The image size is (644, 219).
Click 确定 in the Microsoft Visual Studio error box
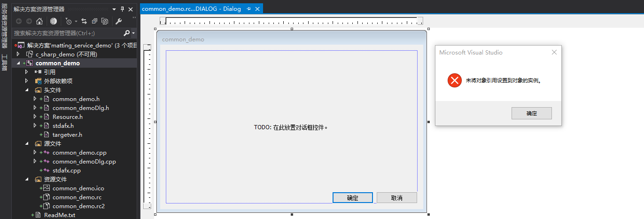click(532, 113)
